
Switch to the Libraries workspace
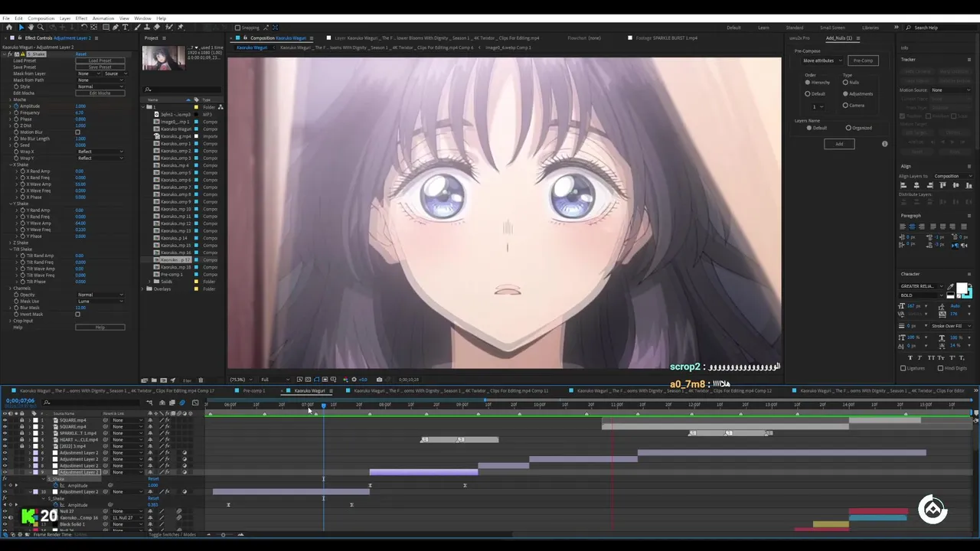point(871,28)
